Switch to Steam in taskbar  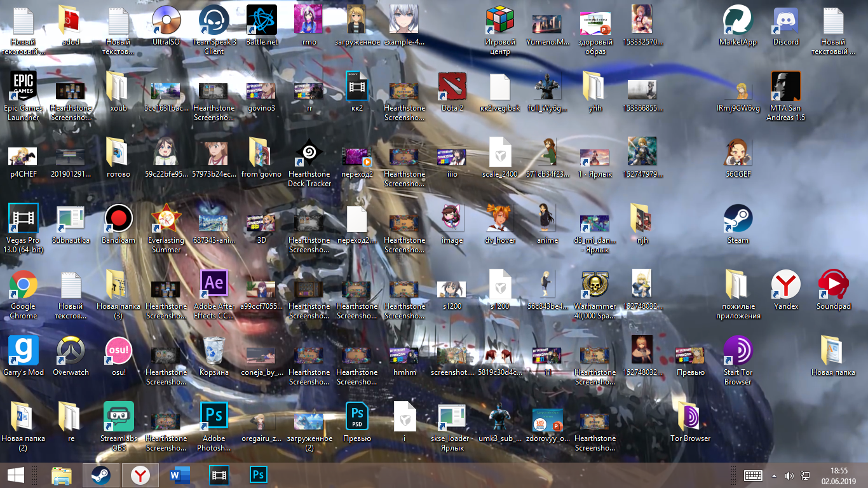pos(100,475)
